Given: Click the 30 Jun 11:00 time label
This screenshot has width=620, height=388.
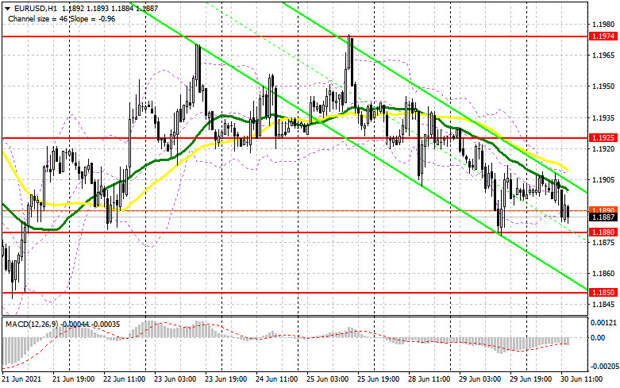Looking at the screenshot, I should coord(581,379).
